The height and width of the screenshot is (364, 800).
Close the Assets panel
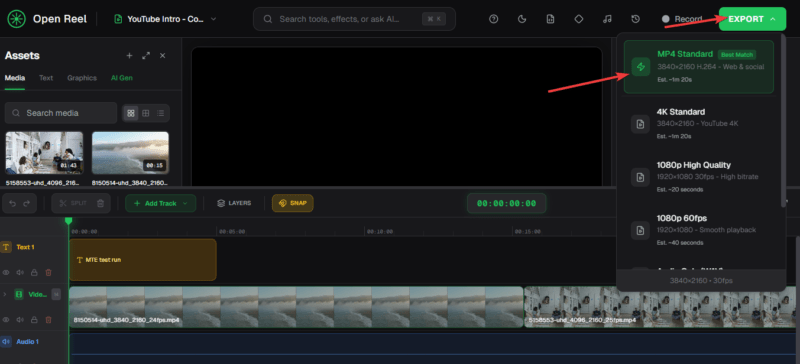163,56
